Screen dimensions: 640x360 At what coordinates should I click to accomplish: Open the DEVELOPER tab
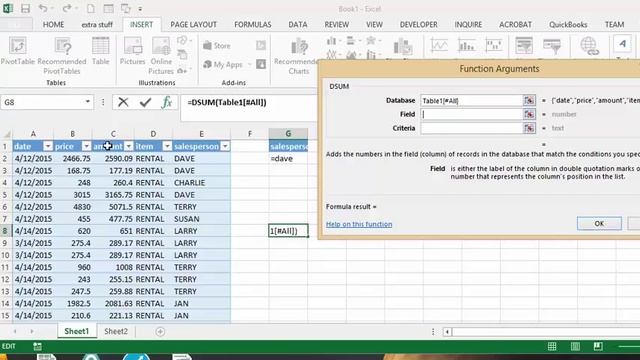[x=418, y=24]
